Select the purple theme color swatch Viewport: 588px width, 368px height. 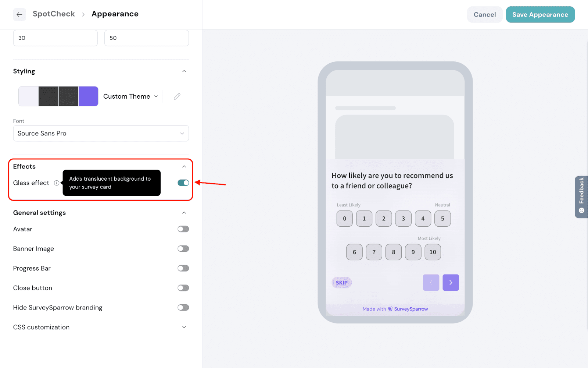click(x=88, y=96)
